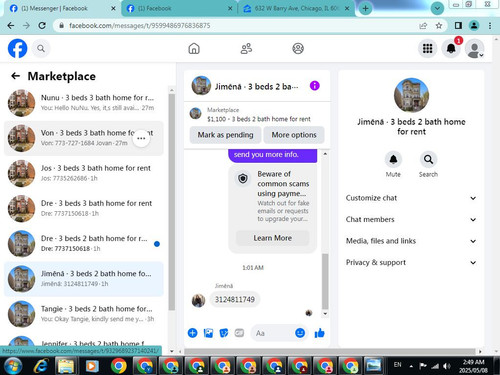Expand the Privacy & support section
The height and width of the screenshot is (375, 500).
click(411, 262)
